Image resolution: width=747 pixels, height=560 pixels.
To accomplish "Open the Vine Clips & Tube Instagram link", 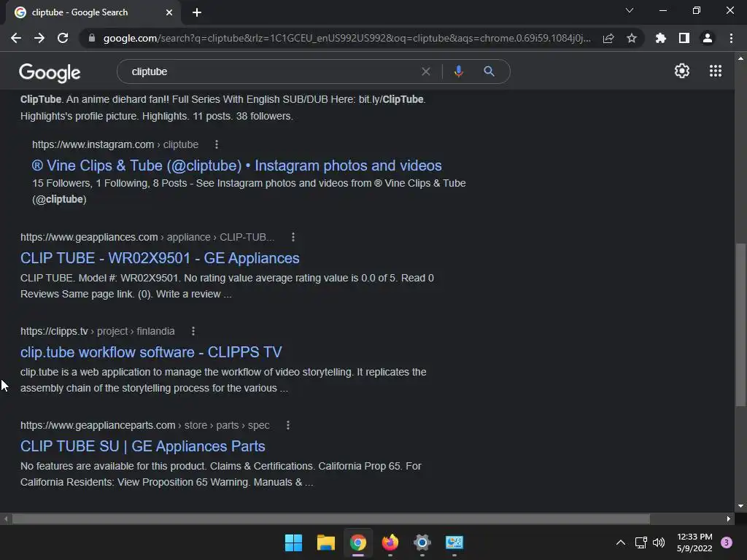I will (x=237, y=166).
